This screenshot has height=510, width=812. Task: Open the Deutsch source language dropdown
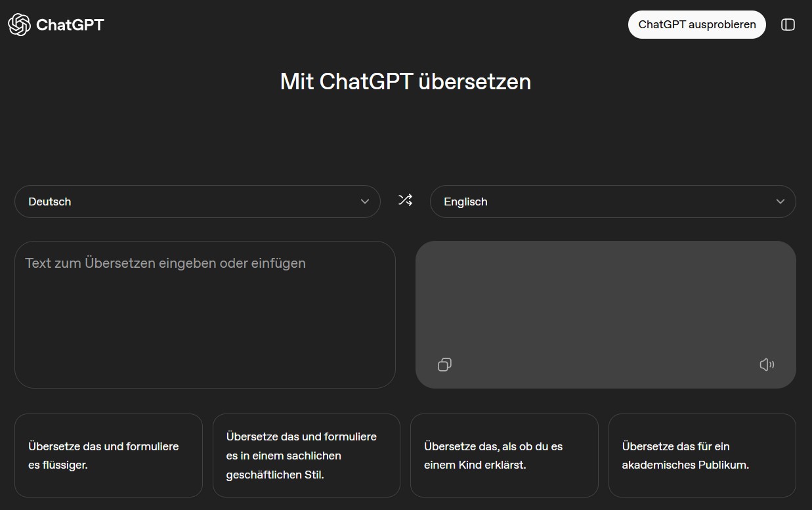tap(197, 202)
